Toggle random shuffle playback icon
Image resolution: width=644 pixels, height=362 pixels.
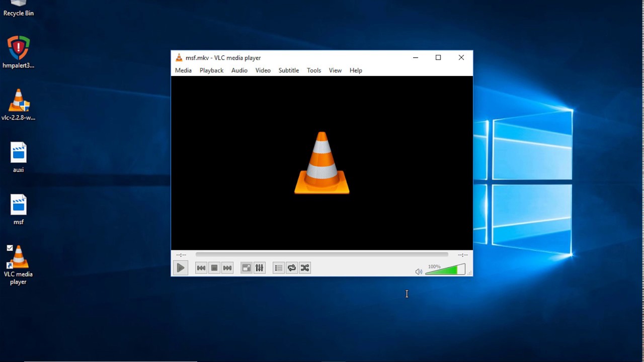click(x=305, y=268)
